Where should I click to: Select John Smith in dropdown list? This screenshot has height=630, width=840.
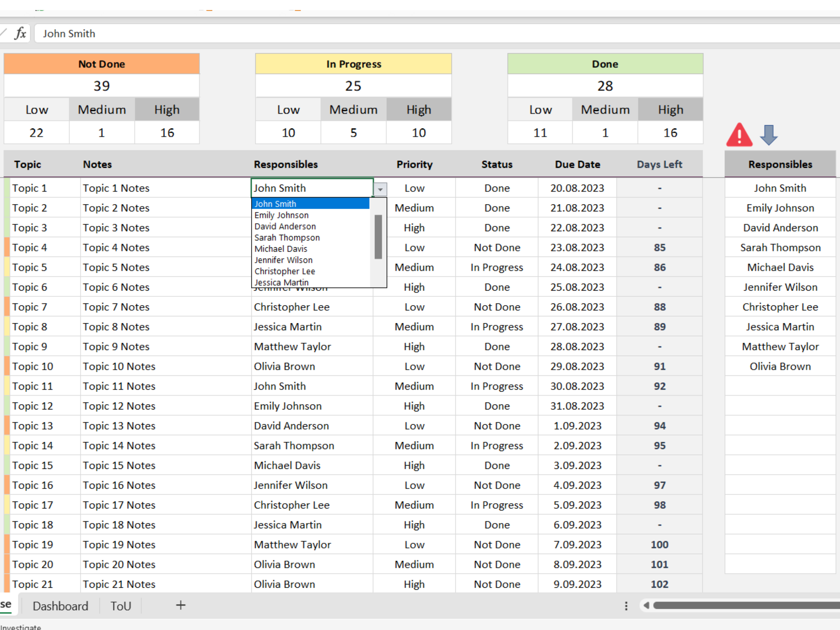pyautogui.click(x=310, y=203)
